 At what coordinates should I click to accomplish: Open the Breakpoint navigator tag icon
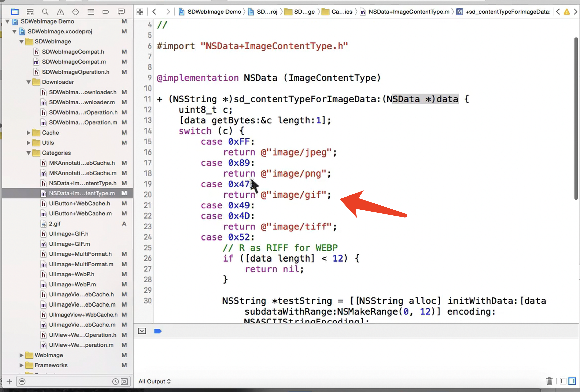(106, 12)
